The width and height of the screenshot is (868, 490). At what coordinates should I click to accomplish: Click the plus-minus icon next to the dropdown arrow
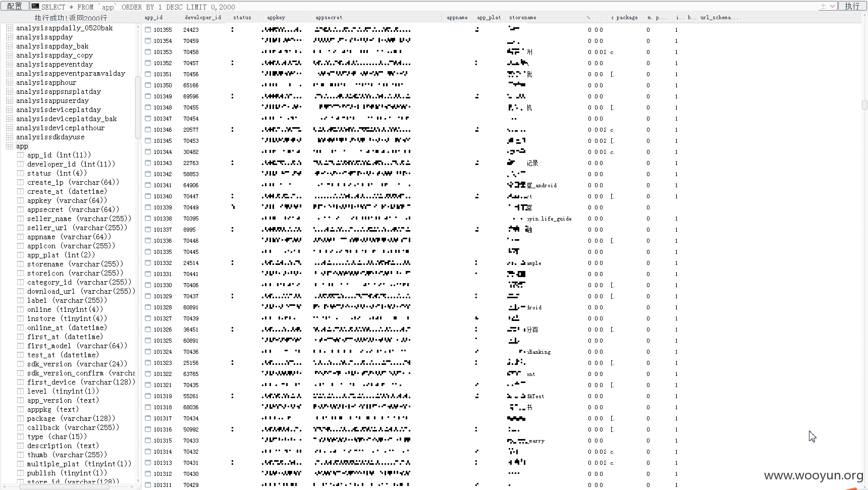pos(823,7)
